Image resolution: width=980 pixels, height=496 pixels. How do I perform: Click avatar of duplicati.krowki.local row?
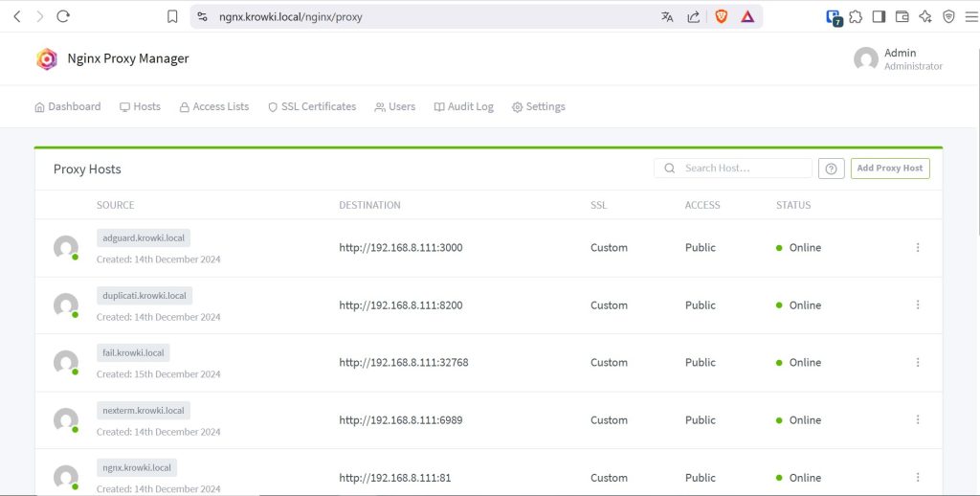(x=66, y=305)
